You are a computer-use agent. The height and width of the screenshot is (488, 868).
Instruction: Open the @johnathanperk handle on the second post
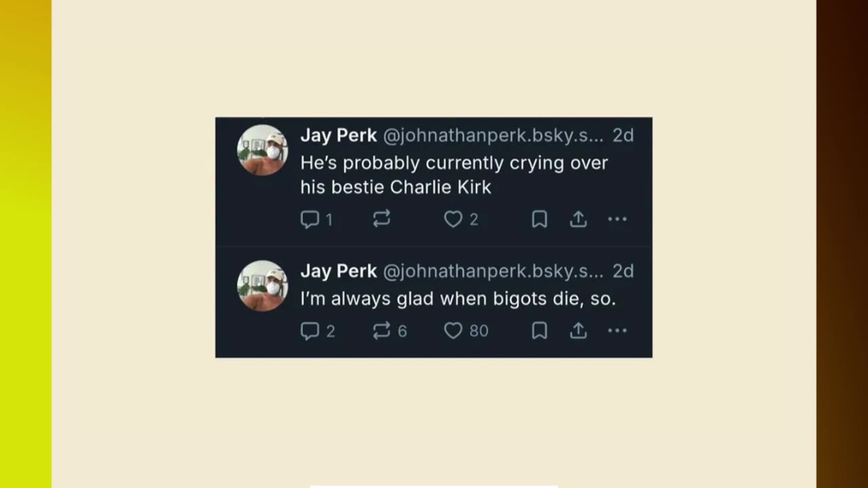[x=493, y=271]
